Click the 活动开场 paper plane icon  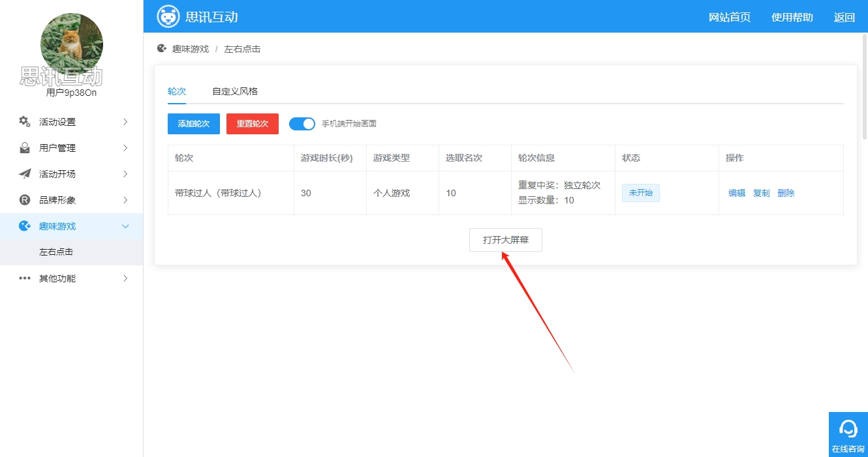(25, 174)
